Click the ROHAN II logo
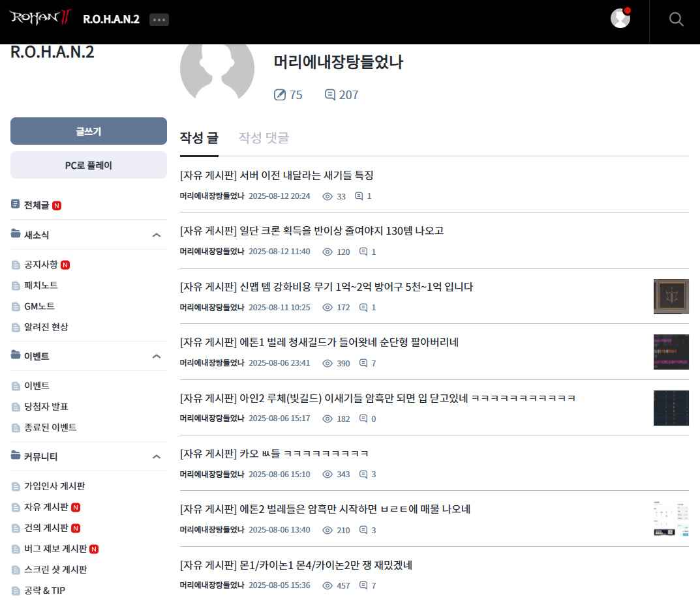 click(40, 18)
